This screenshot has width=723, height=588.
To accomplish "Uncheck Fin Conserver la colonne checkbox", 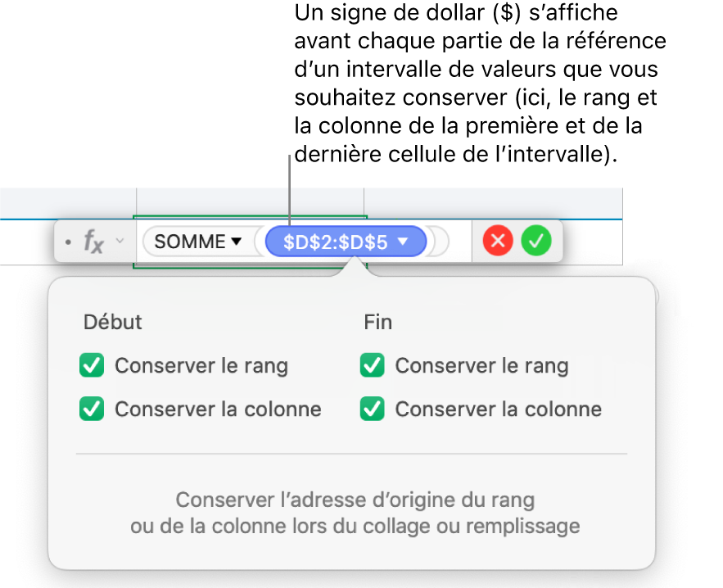I will pos(373,409).
